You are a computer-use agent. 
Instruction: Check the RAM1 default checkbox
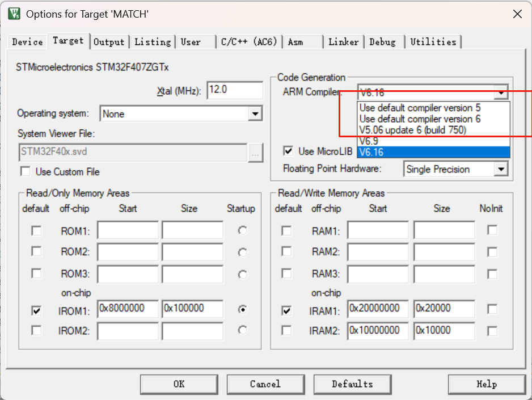[286, 231]
